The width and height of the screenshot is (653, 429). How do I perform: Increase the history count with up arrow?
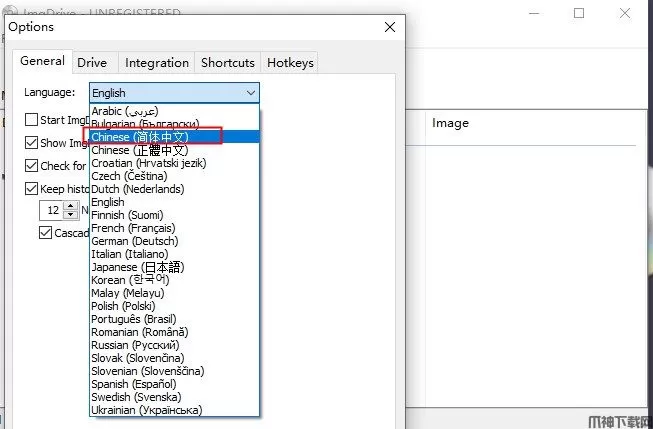click(x=71, y=206)
